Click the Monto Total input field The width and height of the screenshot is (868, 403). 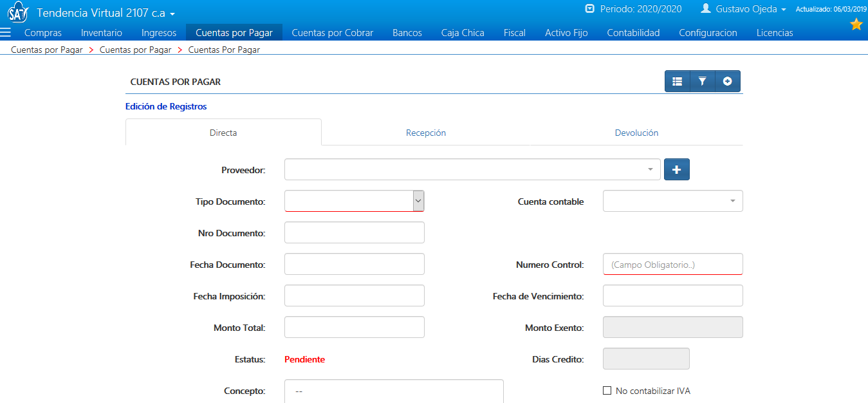(354, 327)
